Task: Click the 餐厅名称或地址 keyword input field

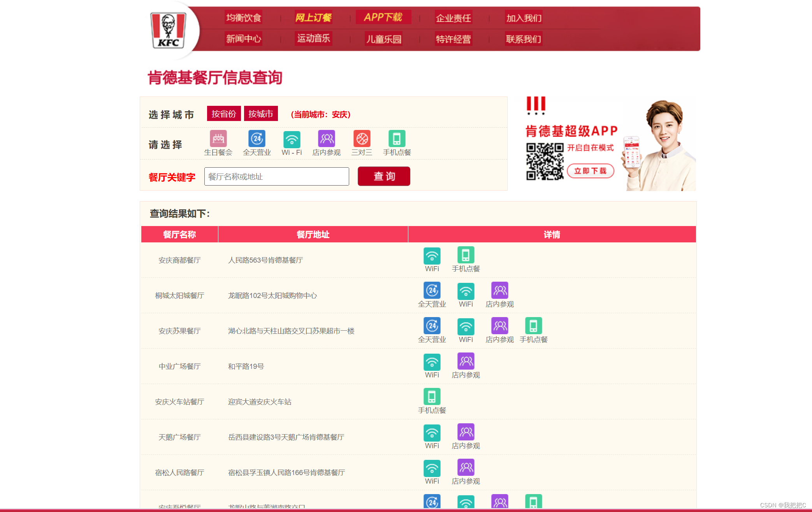Action: 276,177
